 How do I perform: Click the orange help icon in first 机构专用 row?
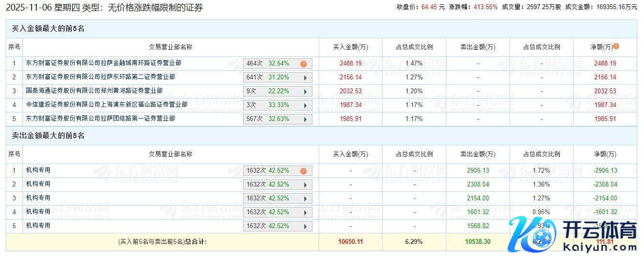pyautogui.click(x=303, y=171)
